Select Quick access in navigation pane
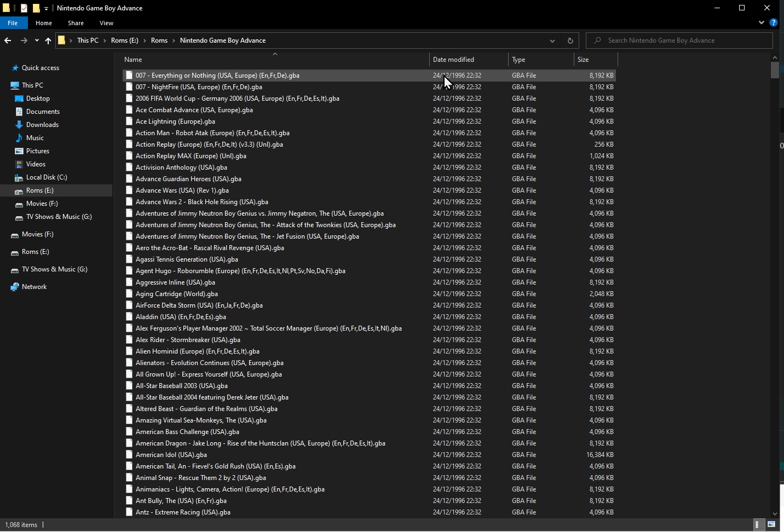 40,68
